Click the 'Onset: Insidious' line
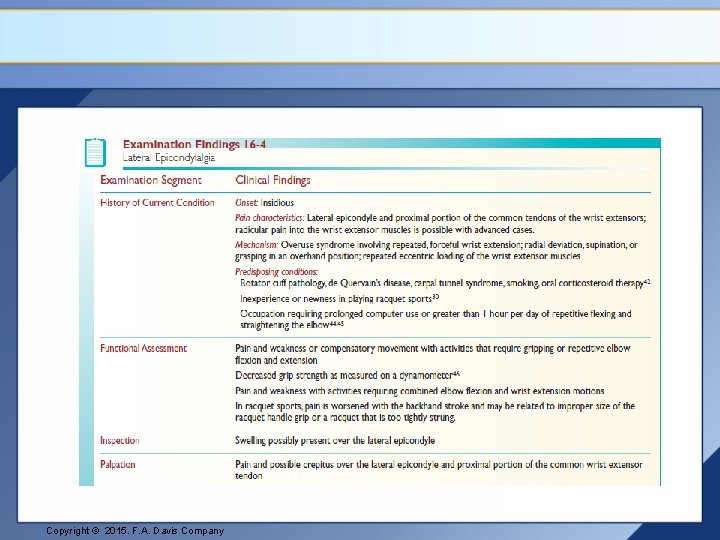 coord(264,203)
